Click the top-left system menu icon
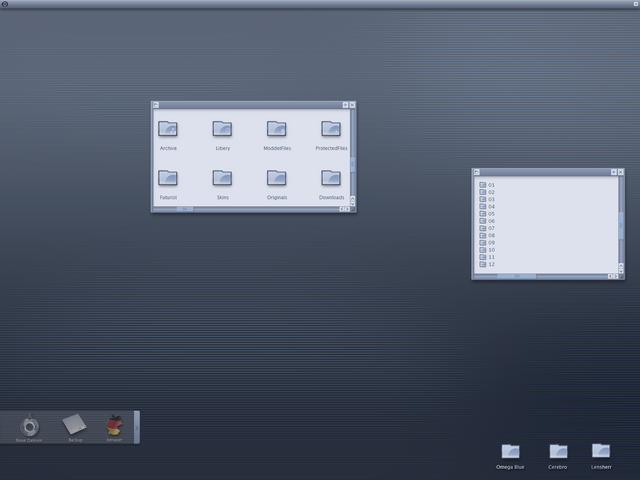 pos(5,4)
